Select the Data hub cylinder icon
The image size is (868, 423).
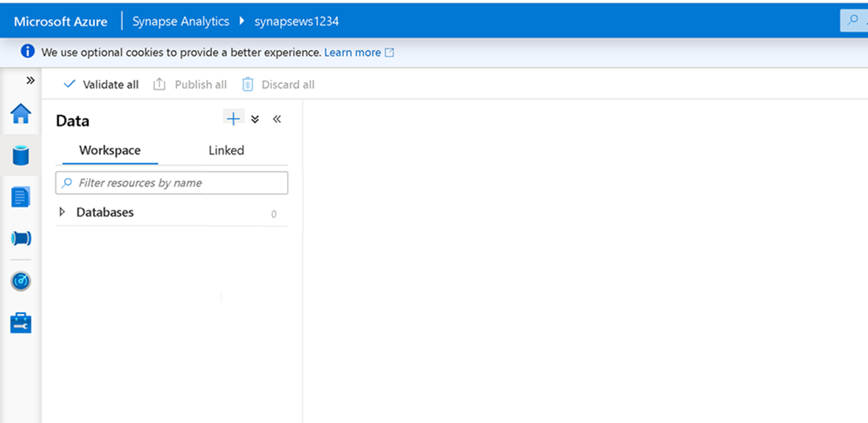21,155
